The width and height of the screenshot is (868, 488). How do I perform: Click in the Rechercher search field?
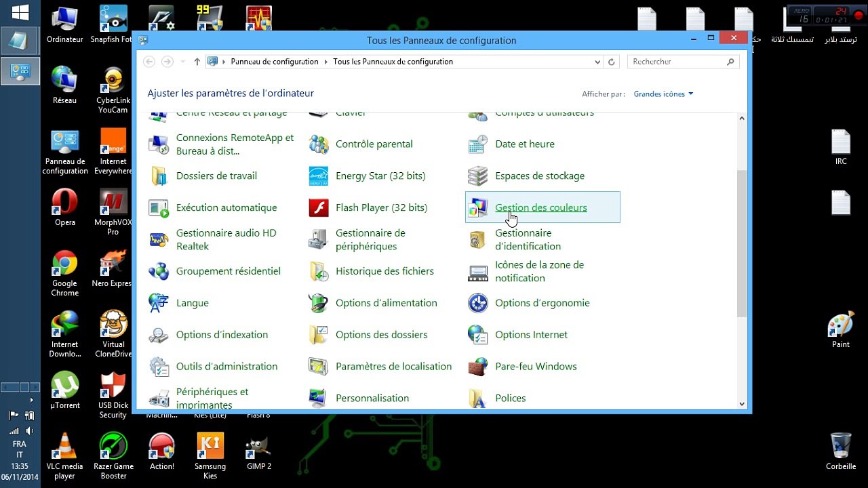(x=683, y=62)
